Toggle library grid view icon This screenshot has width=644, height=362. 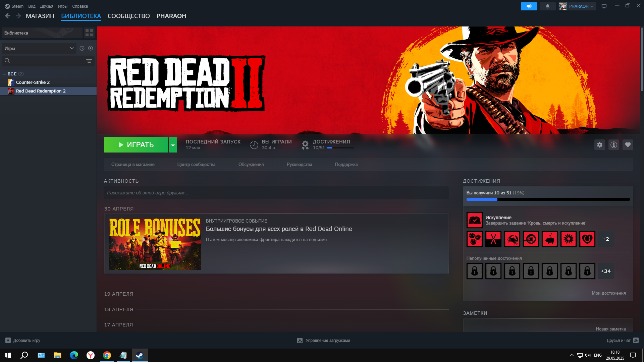pos(89,33)
